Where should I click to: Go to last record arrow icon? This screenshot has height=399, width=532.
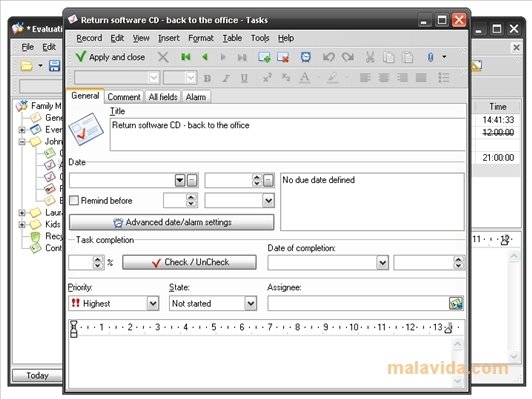[x=242, y=57]
